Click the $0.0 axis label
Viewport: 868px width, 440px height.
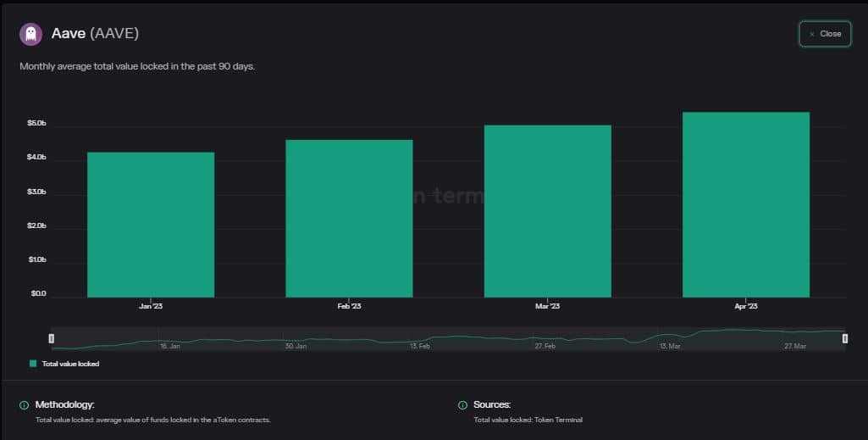point(39,293)
